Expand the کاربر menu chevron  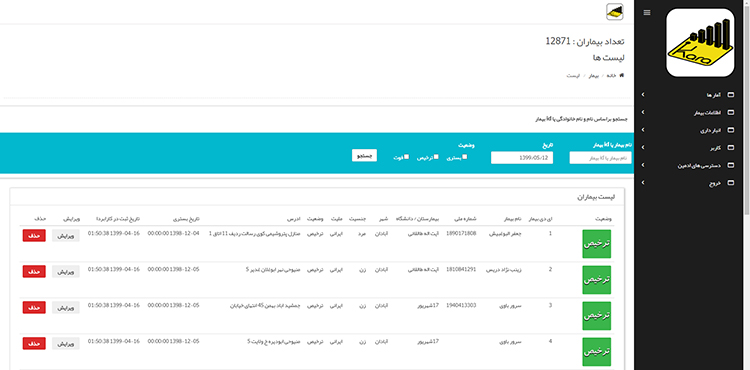pyautogui.click(x=643, y=148)
